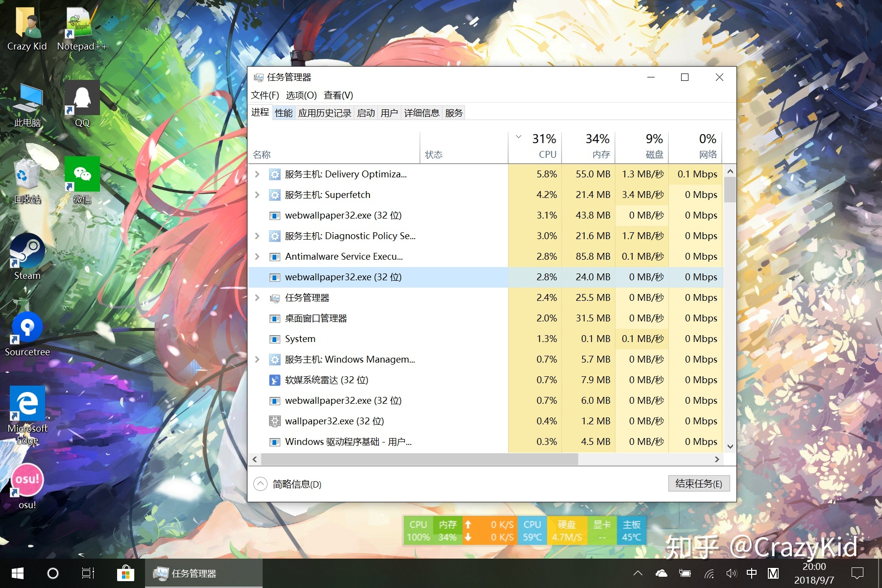Open the Steam desktop shortcut
882x588 pixels.
point(27,252)
